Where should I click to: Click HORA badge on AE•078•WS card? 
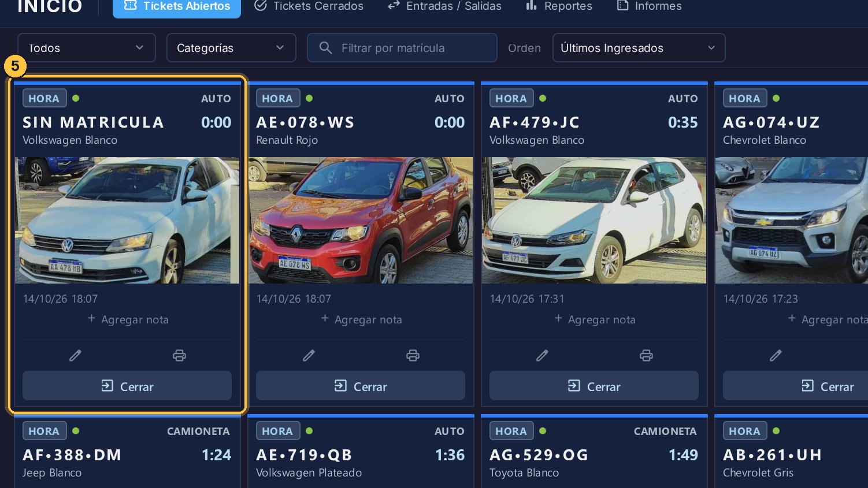click(x=278, y=98)
